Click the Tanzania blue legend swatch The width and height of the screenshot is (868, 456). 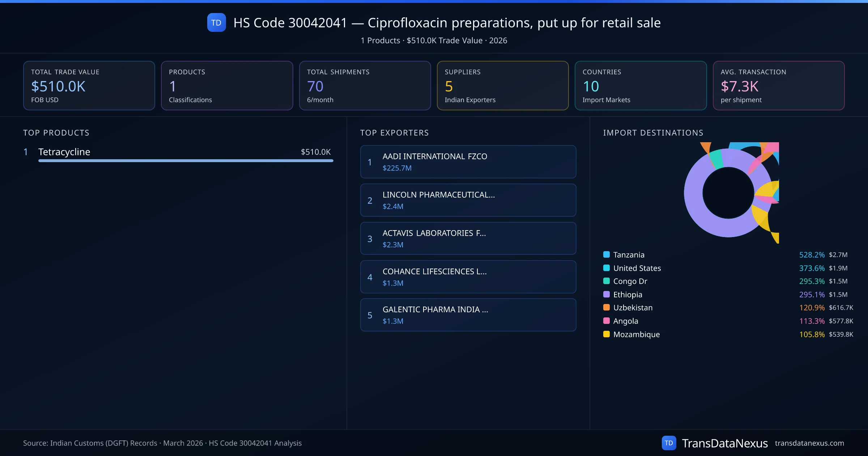pyautogui.click(x=607, y=254)
